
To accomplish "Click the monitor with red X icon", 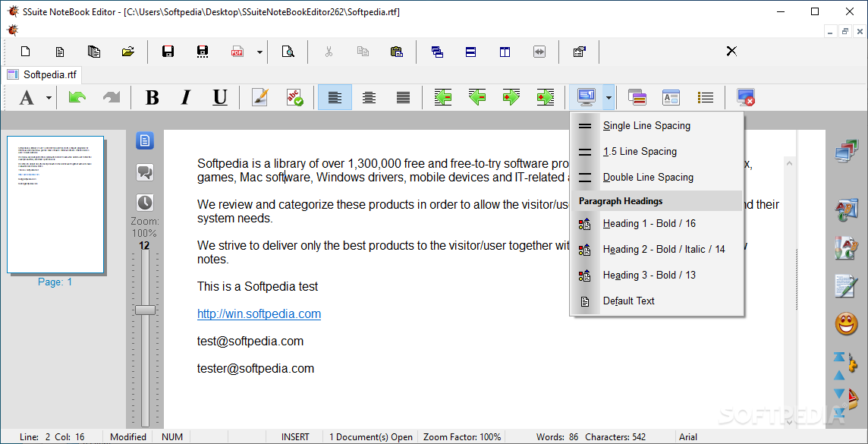I will 746,97.
